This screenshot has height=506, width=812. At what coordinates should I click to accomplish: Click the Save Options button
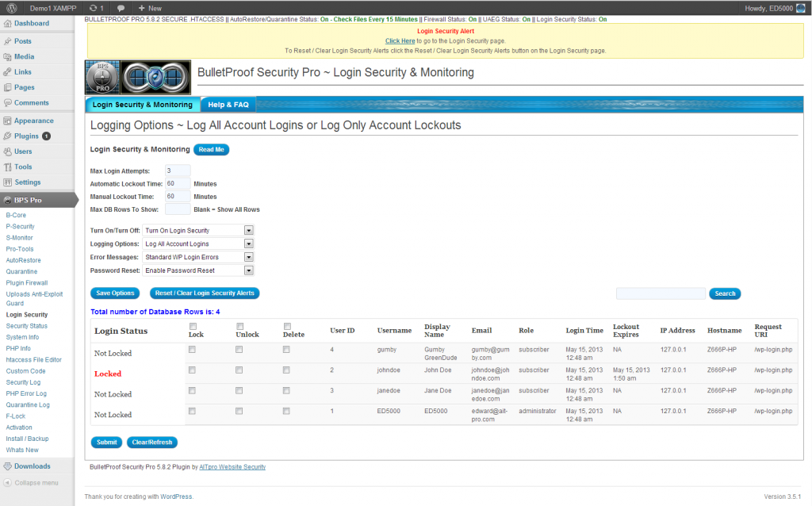pyautogui.click(x=114, y=293)
